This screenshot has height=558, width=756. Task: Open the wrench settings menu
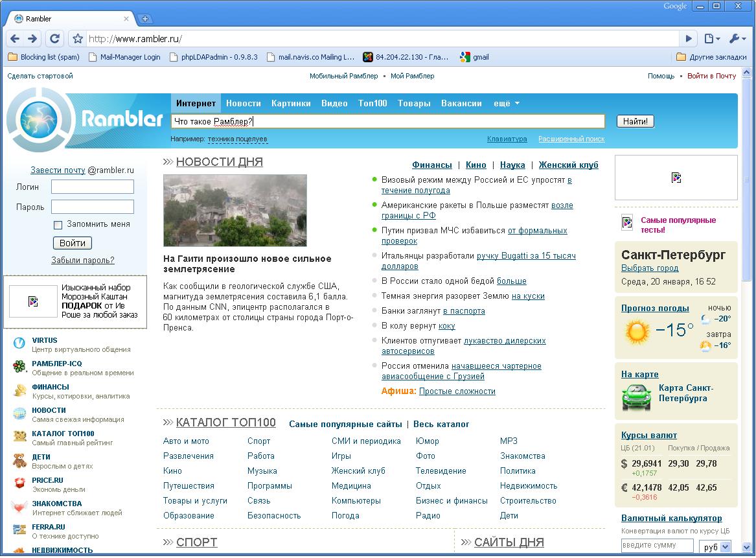click(x=738, y=39)
